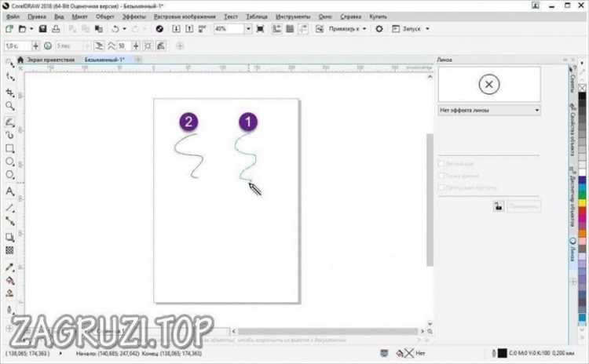Open the 'Купить' menu link
Screen dimensions: 589x364
pos(378,16)
